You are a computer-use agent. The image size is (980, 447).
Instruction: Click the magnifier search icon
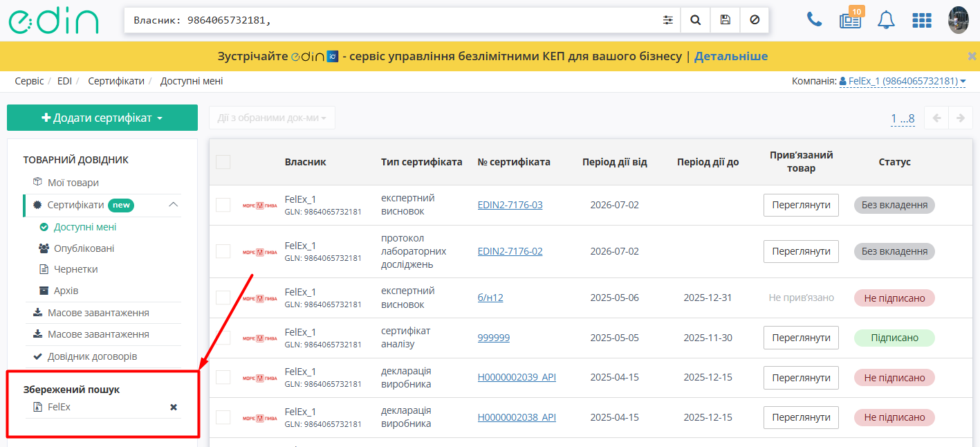point(696,20)
